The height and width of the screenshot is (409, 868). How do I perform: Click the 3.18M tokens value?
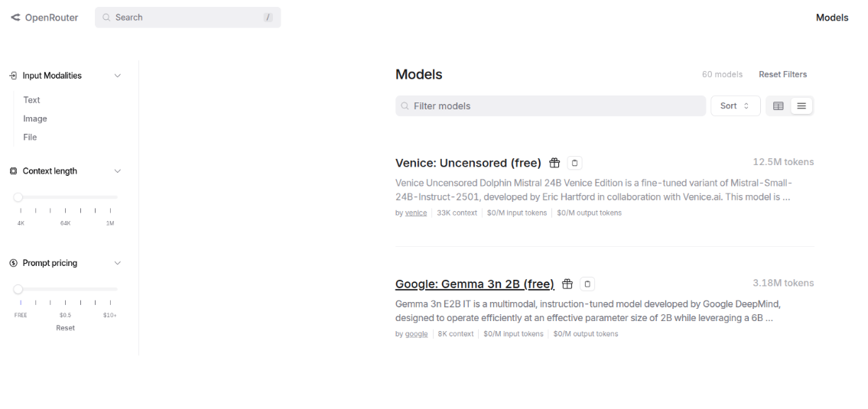(783, 283)
